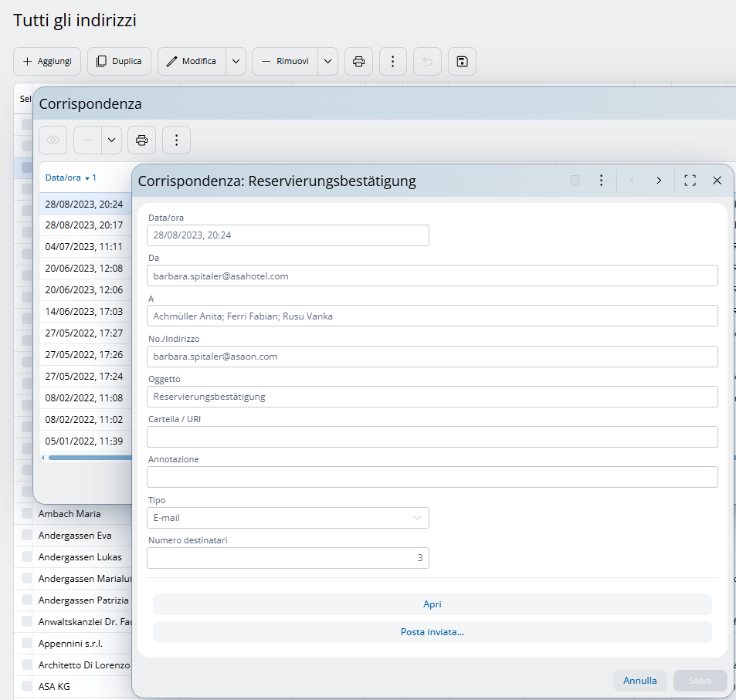The width and height of the screenshot is (736, 700).
Task: Open the detail dialog's three-dot menu
Action: point(601,181)
